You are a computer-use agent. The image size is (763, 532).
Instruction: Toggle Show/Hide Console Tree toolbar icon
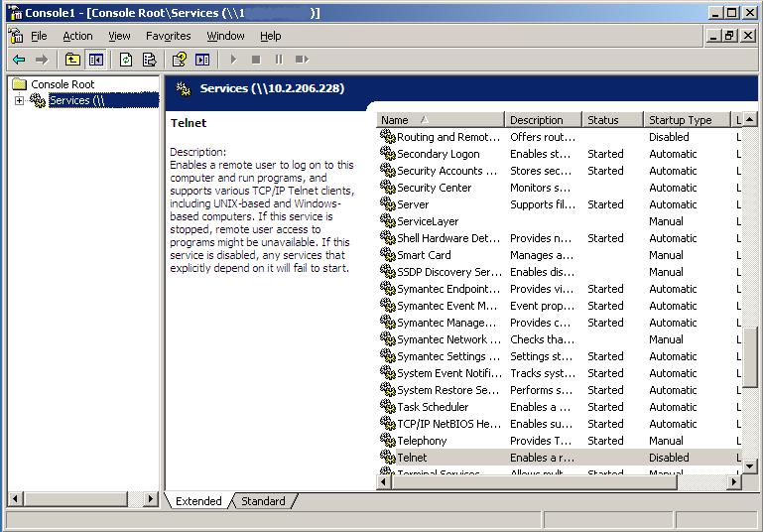point(96,60)
